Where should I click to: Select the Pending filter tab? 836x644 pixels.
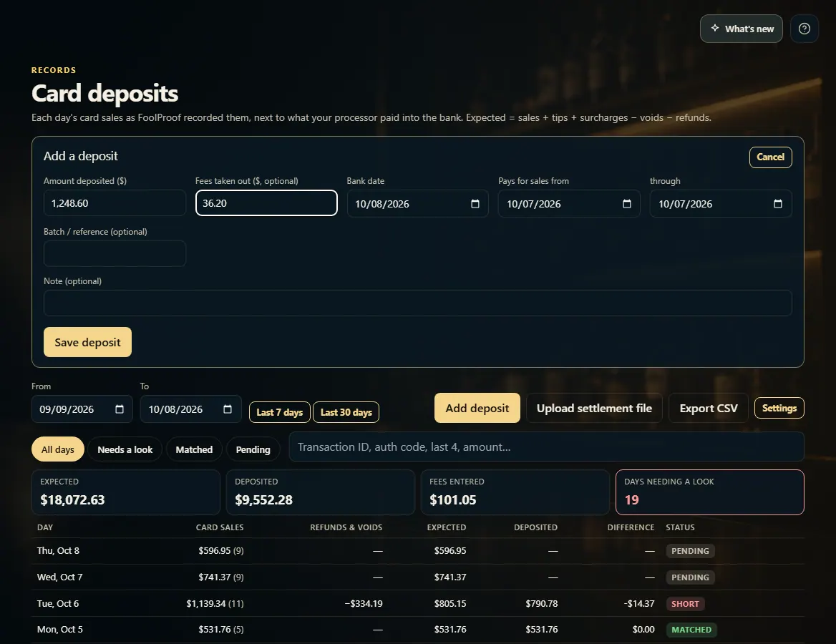(x=253, y=449)
